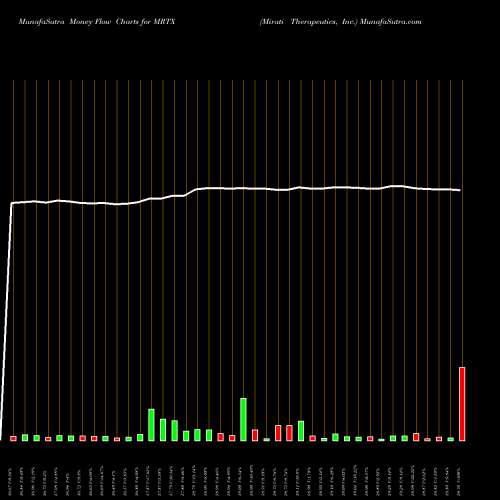Viewport: 500px width, 500px height.
Task: Click the '(Mirati Therapeutics, Inc.)' company name text
Action: pyautogui.click(x=309, y=22)
